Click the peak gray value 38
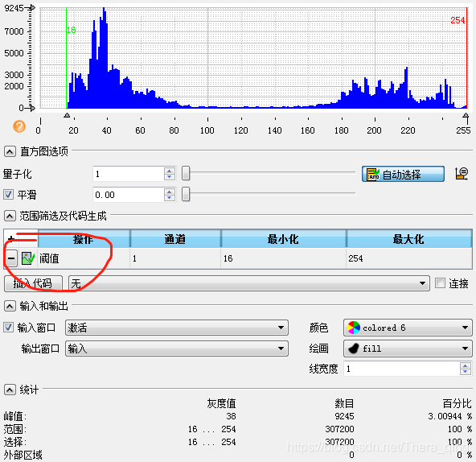This screenshot has width=476, height=462. point(231,416)
